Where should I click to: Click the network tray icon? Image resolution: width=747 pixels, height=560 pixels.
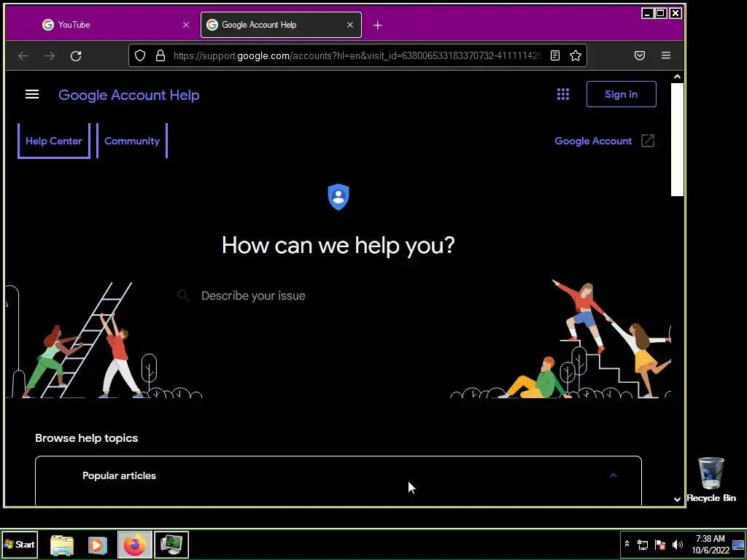pos(643,544)
